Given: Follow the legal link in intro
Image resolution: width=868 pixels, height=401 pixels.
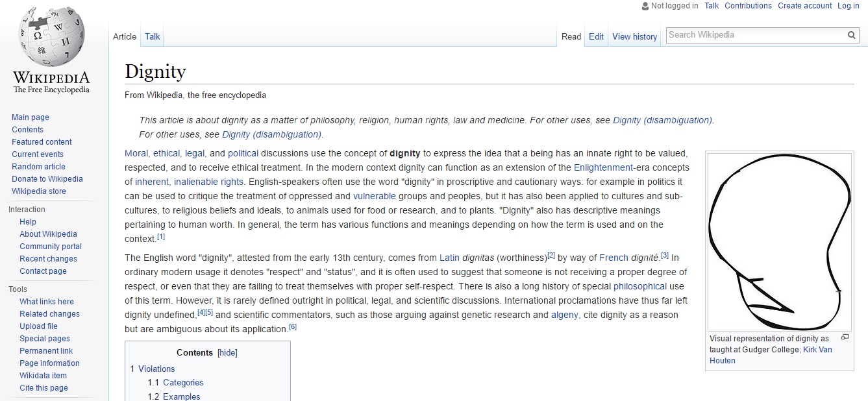Looking at the screenshot, I should point(195,154).
